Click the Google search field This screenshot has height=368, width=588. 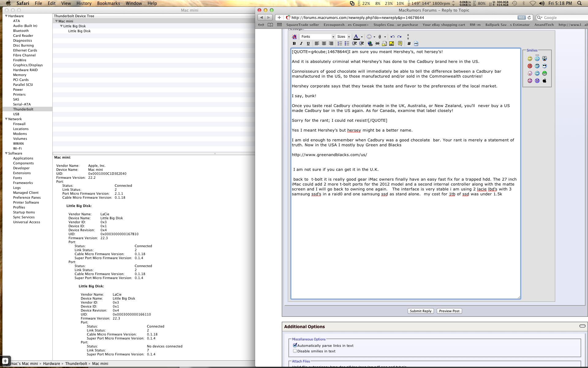coord(562,17)
